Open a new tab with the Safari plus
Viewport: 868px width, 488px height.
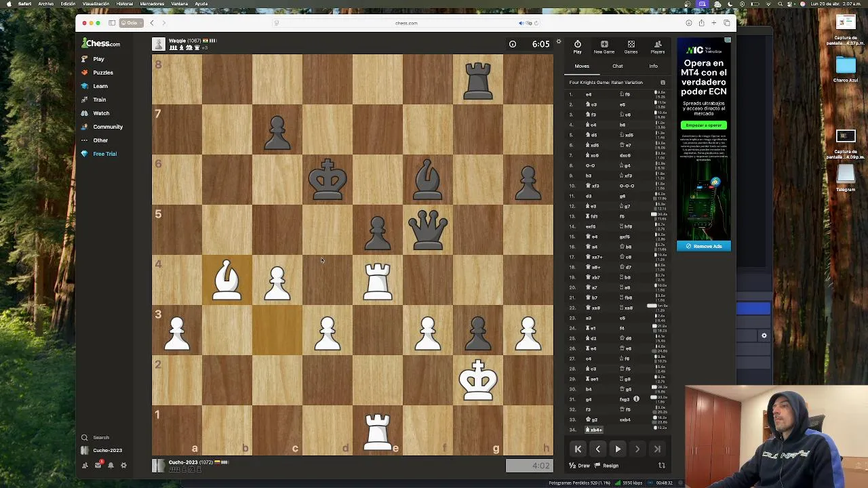tap(714, 23)
